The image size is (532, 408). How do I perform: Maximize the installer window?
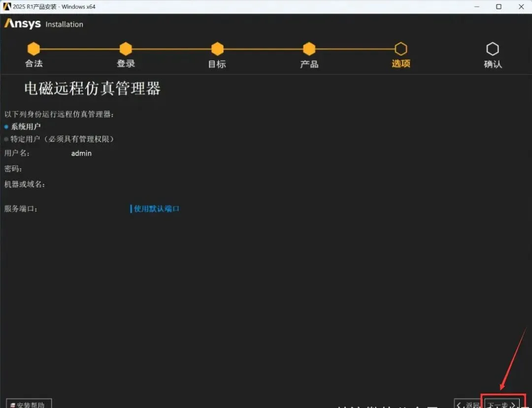pos(499,6)
